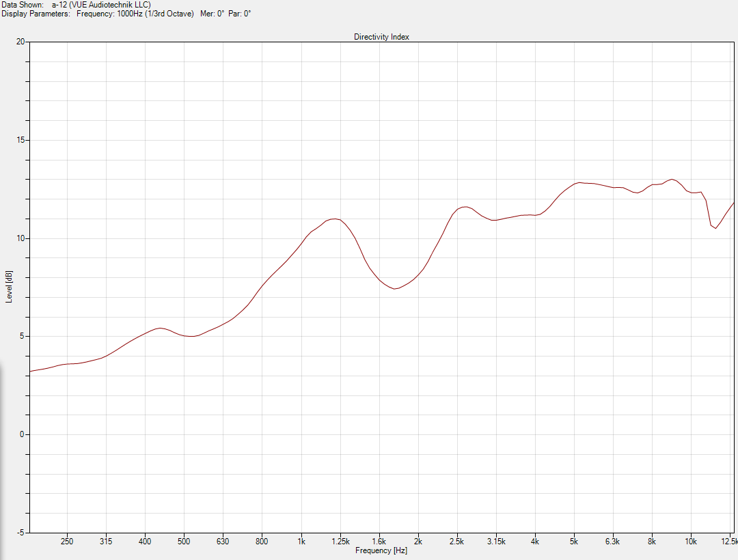Click the 4k frequency axis label
The image size is (738, 560).
tap(534, 541)
